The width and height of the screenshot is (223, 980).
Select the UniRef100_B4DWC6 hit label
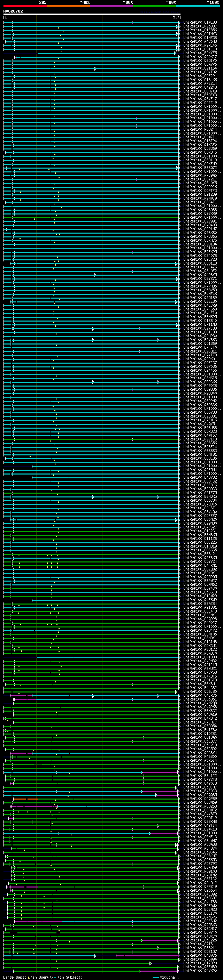[200, 956]
